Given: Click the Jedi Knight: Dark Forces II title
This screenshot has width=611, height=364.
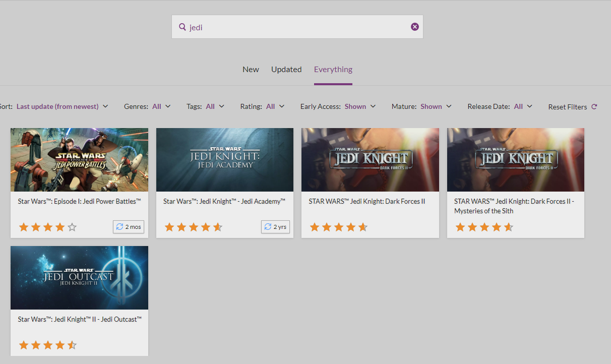Looking at the screenshot, I should 367,201.
